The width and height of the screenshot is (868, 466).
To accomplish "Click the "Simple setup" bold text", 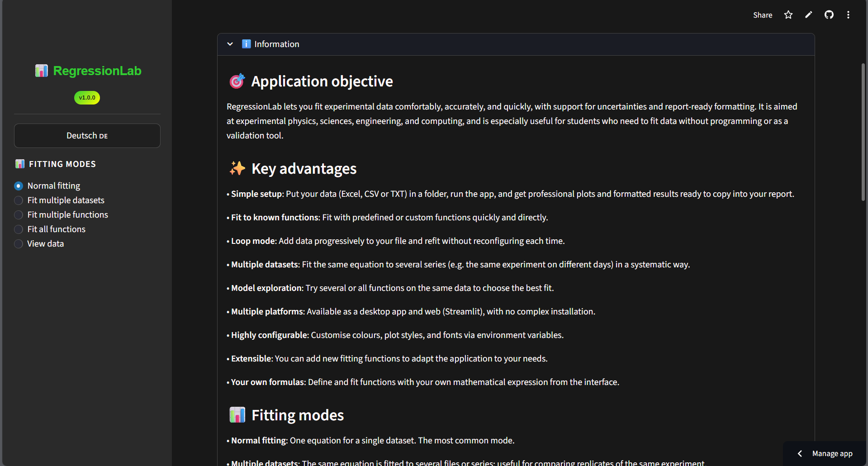I will coord(256,194).
